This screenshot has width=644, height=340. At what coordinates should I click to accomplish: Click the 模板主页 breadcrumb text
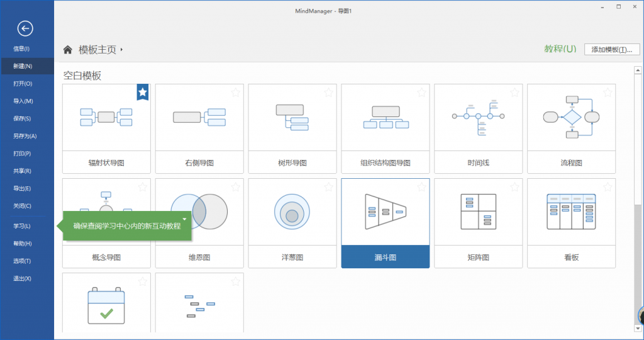coord(97,50)
